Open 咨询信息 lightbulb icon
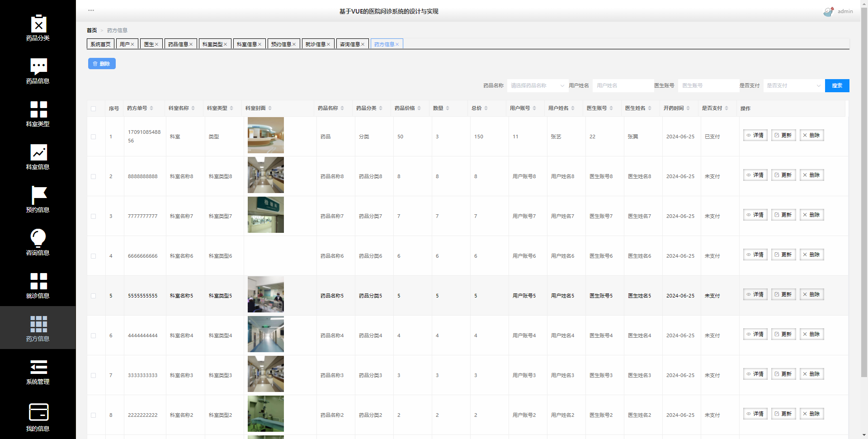This screenshot has width=868, height=439. point(38,238)
